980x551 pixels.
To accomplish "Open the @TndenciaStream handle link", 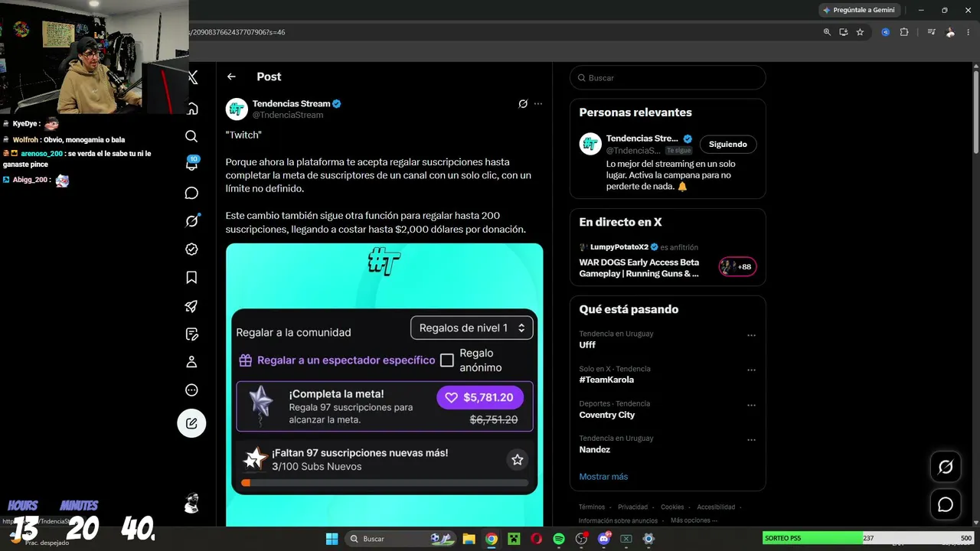I will point(288,115).
